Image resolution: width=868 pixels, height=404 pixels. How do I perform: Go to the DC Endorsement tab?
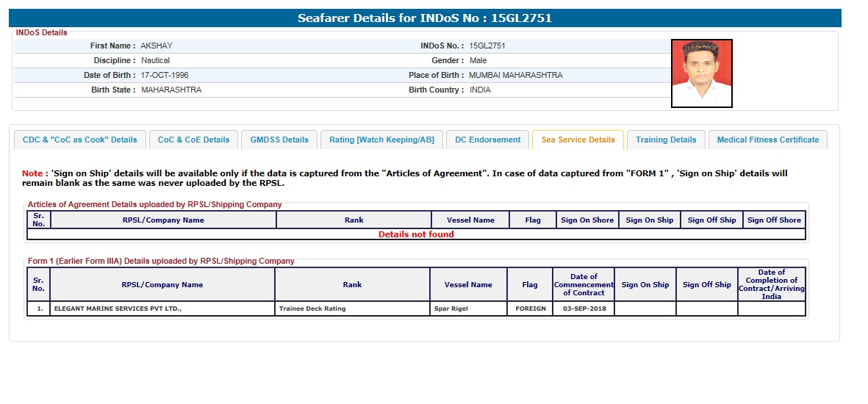(487, 140)
